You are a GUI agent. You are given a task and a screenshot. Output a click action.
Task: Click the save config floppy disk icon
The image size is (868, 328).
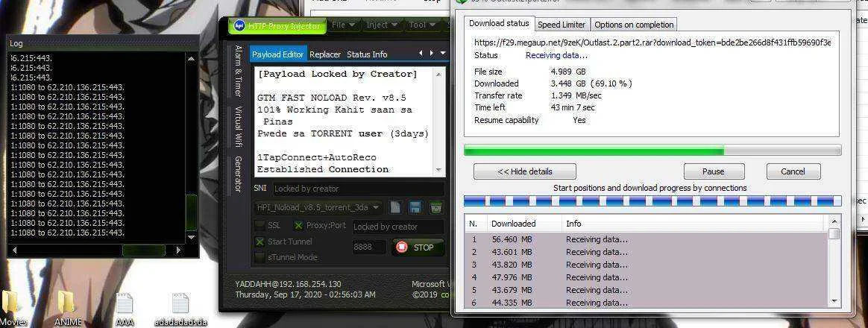click(x=415, y=207)
